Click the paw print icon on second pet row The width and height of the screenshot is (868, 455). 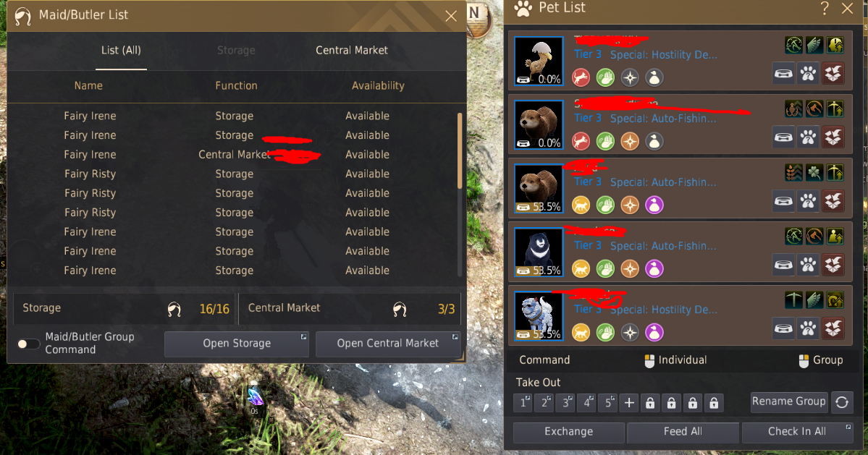click(808, 137)
